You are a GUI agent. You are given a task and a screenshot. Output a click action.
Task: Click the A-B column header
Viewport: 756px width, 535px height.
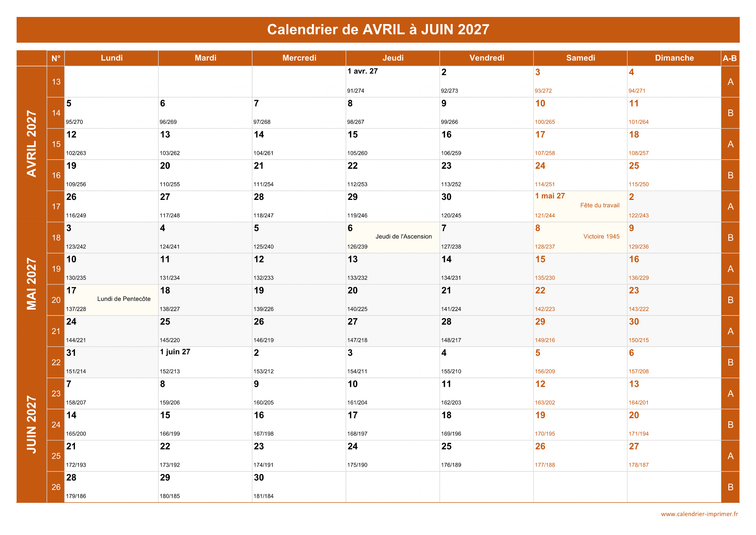tap(730, 58)
